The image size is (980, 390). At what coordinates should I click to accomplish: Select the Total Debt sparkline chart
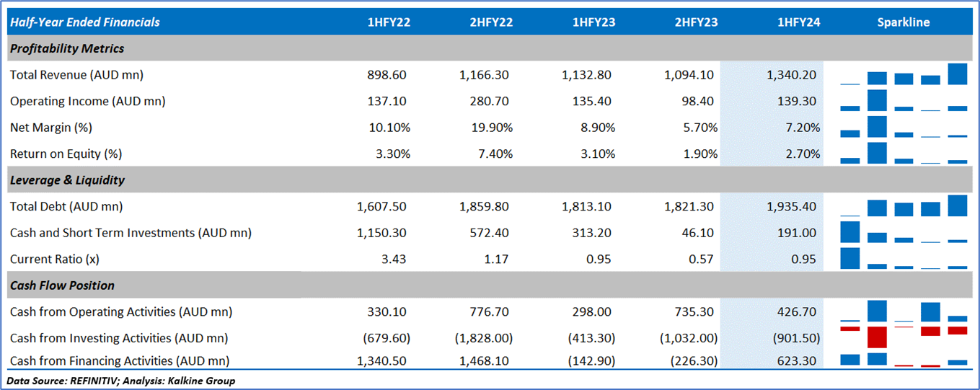coord(904,207)
